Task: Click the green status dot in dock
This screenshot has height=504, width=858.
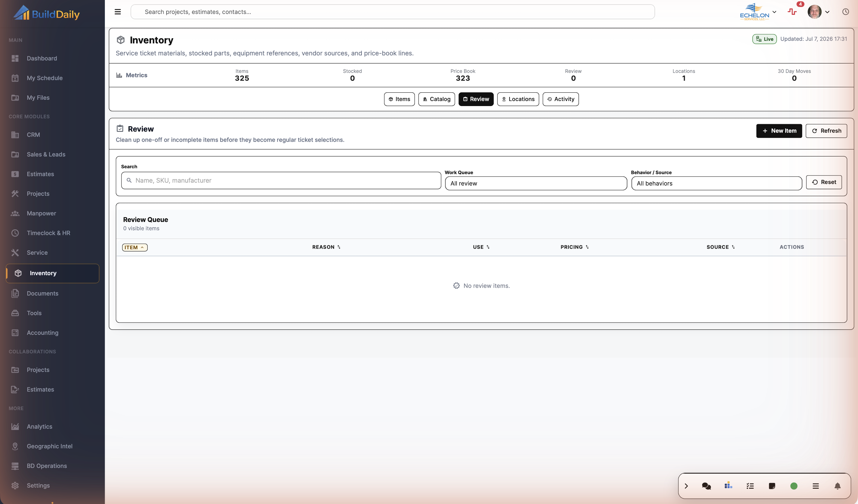Action: tap(794, 487)
